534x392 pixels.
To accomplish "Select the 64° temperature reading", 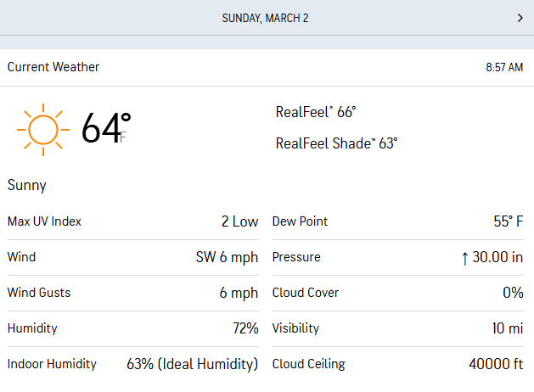I will [x=106, y=129].
